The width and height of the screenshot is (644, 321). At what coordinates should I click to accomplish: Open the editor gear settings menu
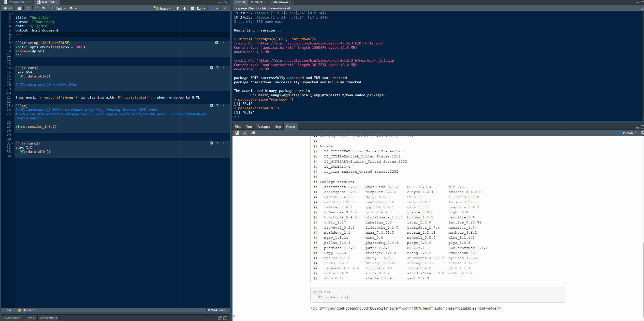pyautogui.click(x=71, y=8)
